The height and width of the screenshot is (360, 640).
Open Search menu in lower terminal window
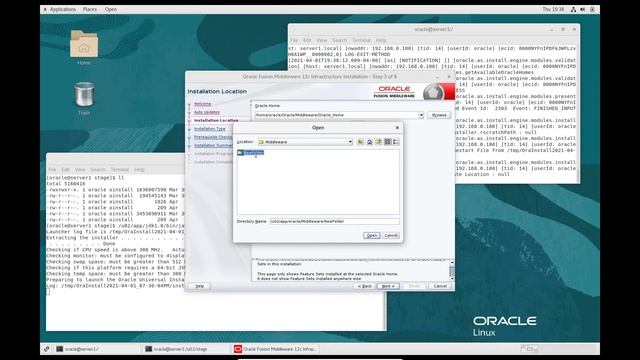pos(98,169)
